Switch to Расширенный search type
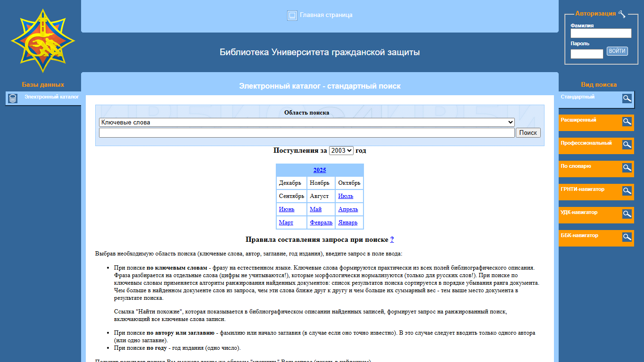This screenshot has height=362, width=644. pyautogui.click(x=578, y=120)
